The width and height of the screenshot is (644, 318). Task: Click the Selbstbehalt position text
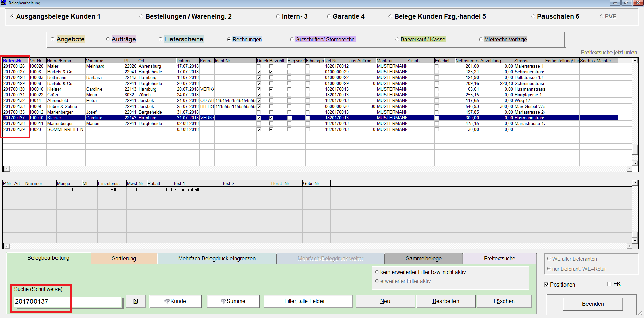(186, 190)
